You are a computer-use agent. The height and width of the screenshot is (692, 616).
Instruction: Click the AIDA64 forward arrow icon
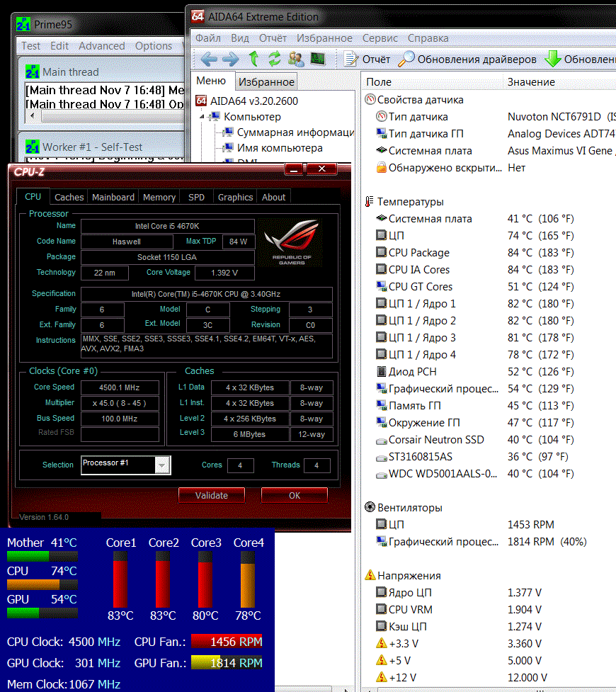(230, 59)
